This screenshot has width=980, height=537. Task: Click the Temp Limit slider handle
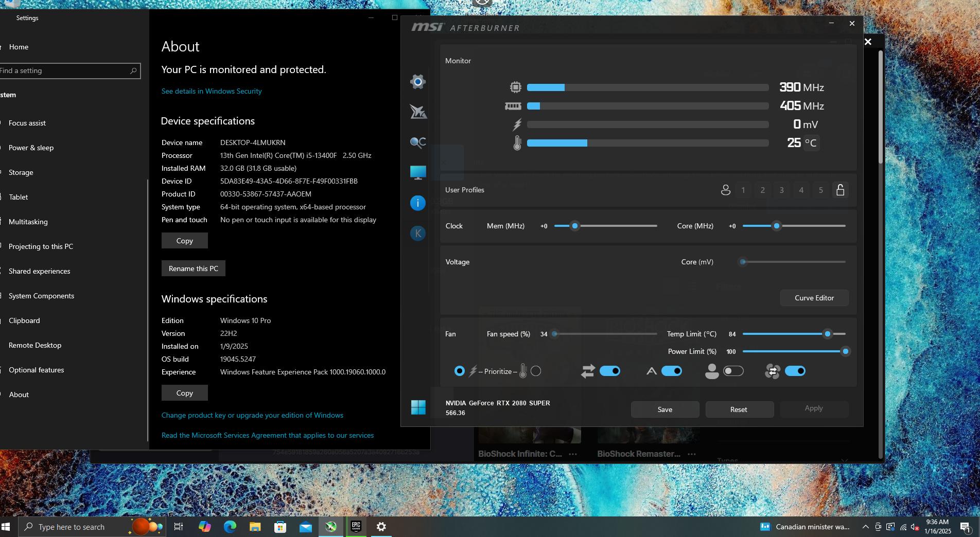tap(828, 334)
